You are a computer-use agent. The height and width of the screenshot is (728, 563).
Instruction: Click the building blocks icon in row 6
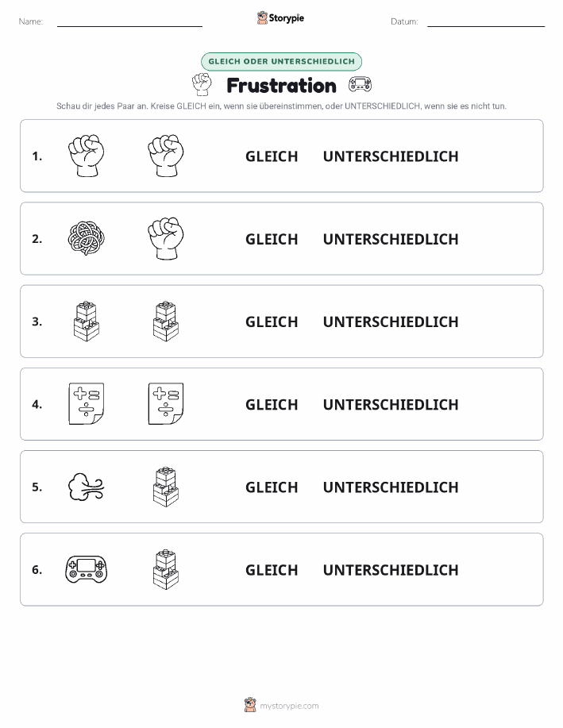(166, 569)
